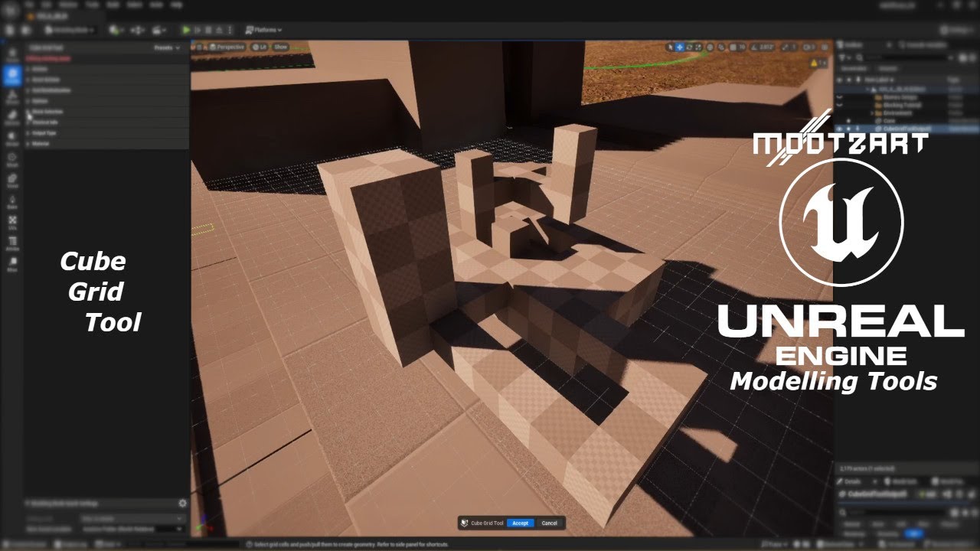Image resolution: width=980 pixels, height=551 pixels.
Task: Open the Window menu
Action: tap(68, 5)
